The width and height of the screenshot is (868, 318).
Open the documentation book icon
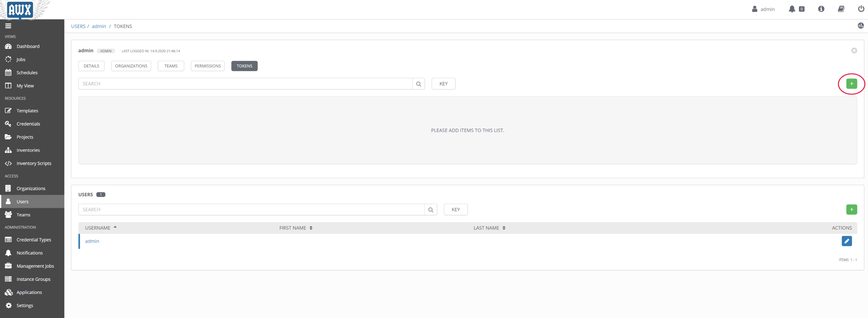pyautogui.click(x=841, y=9)
